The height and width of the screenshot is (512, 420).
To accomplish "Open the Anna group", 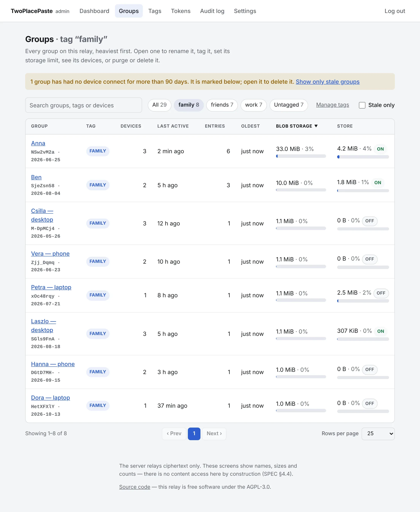I will (38, 143).
